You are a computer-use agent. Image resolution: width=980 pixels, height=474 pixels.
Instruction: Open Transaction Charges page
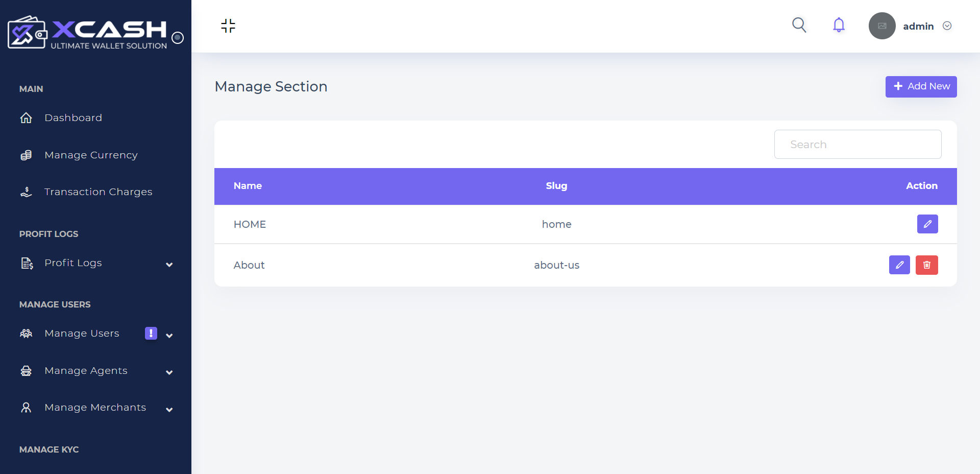tap(98, 192)
